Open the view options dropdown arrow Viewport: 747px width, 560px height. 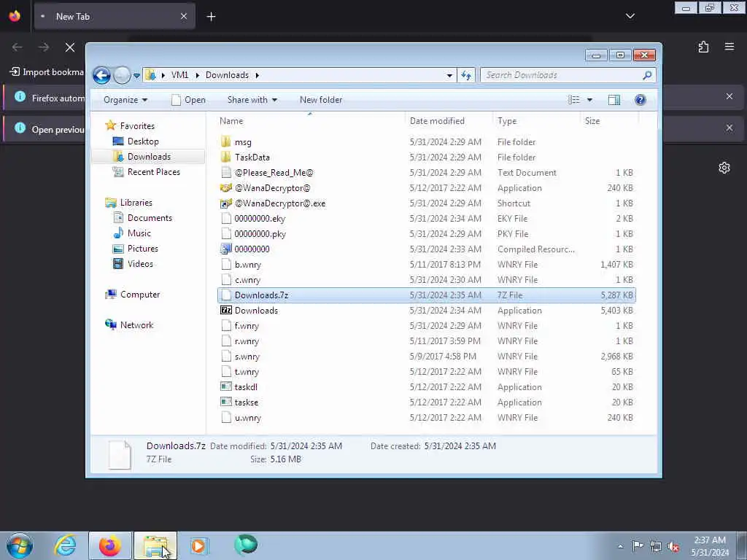589,100
